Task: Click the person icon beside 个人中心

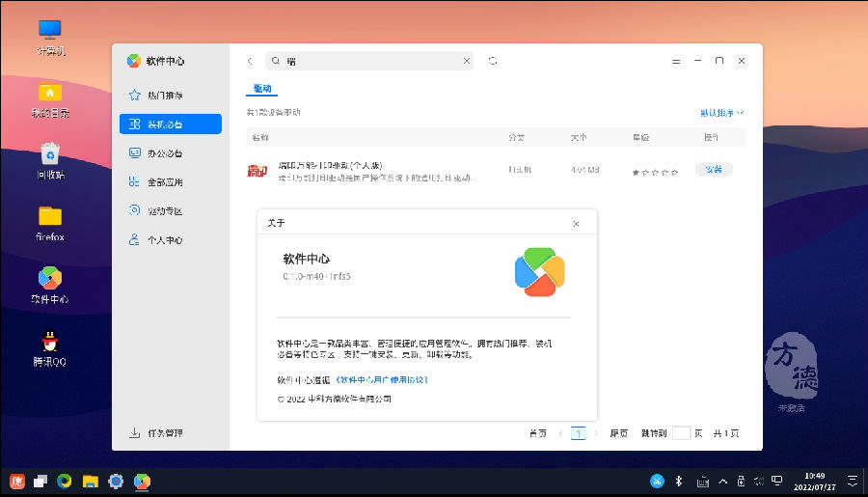Action: click(134, 239)
